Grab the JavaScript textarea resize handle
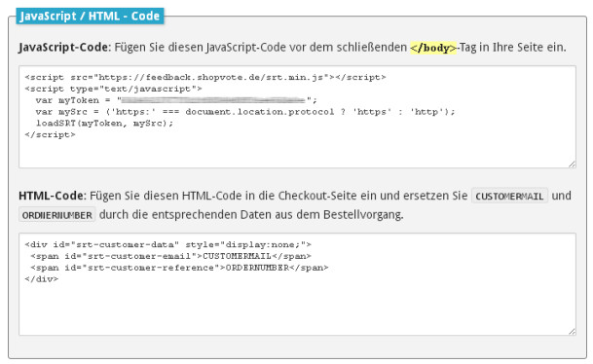Screen dimensions: 593x364 click(x=572, y=164)
